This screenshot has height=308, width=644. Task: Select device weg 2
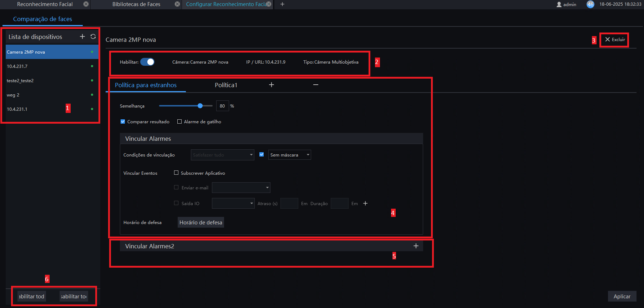(52, 95)
